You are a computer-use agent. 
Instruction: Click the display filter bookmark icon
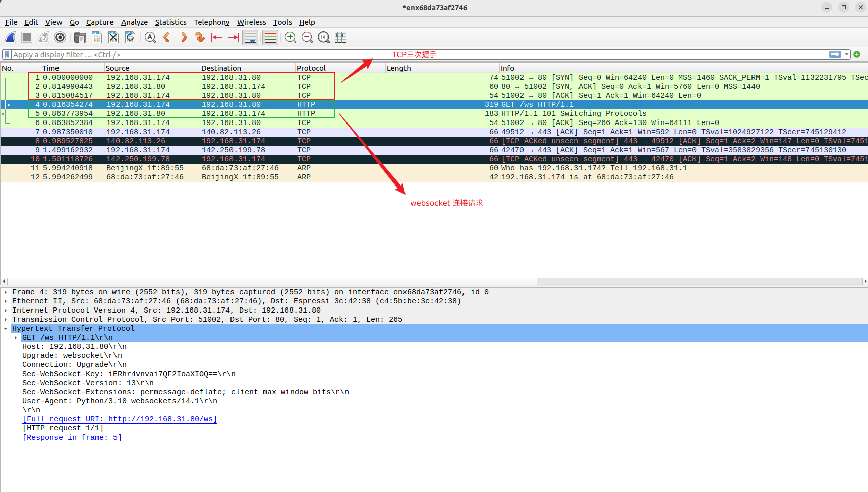pyautogui.click(x=7, y=54)
